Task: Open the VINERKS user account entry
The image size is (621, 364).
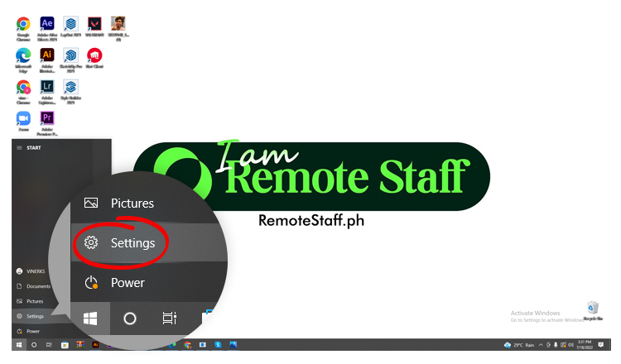Action: click(x=31, y=271)
